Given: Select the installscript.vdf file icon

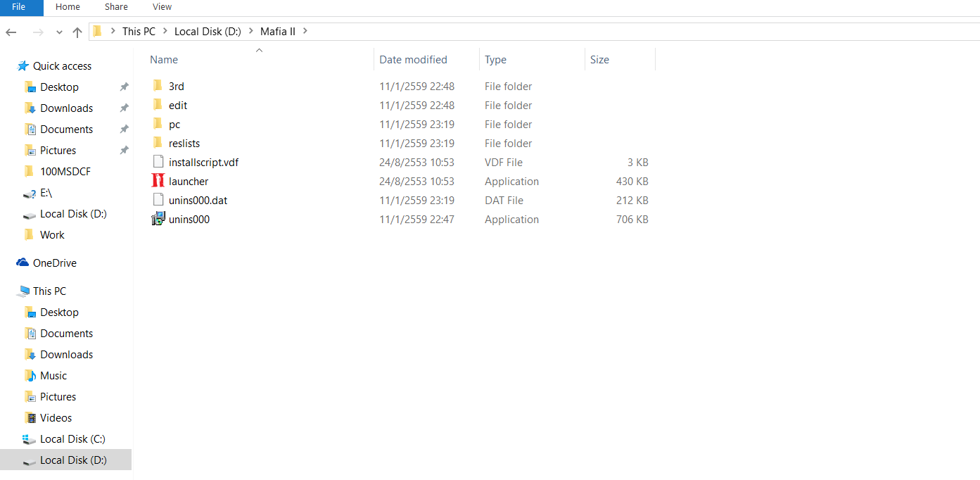Looking at the screenshot, I should coord(158,162).
